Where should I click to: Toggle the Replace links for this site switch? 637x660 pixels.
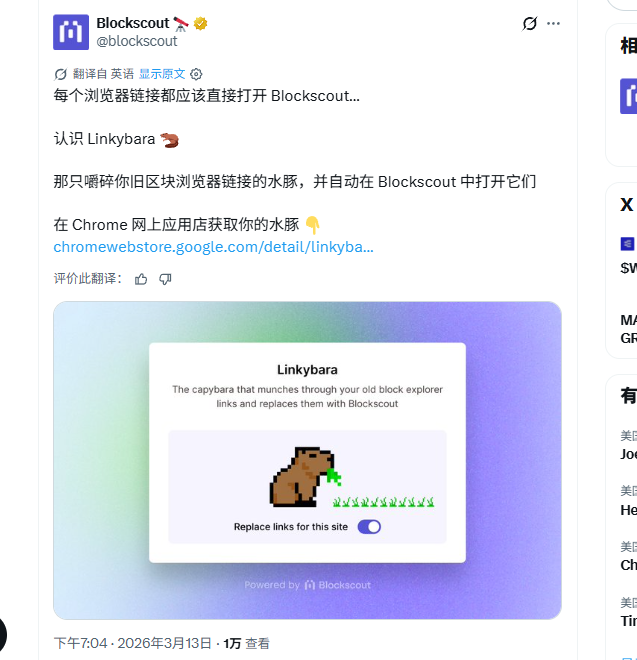(x=369, y=527)
